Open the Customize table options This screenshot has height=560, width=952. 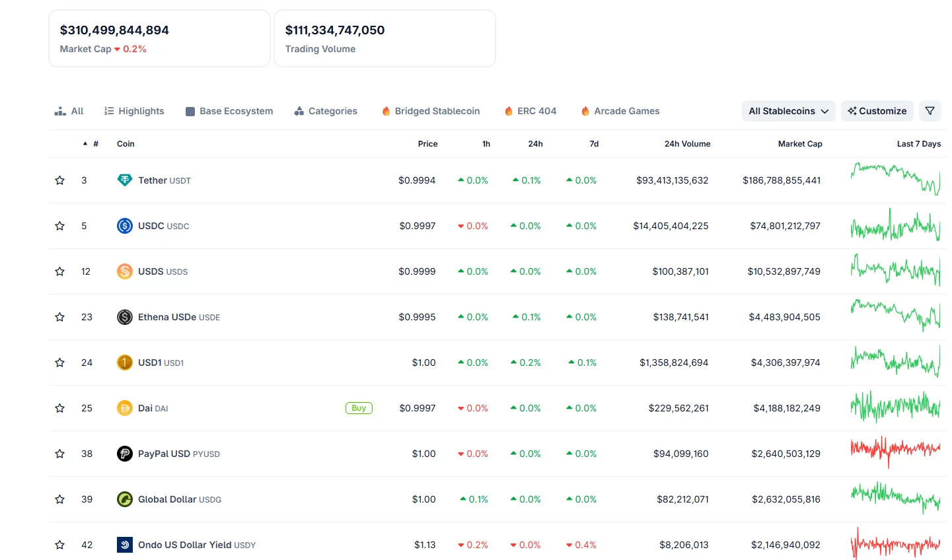[877, 111]
